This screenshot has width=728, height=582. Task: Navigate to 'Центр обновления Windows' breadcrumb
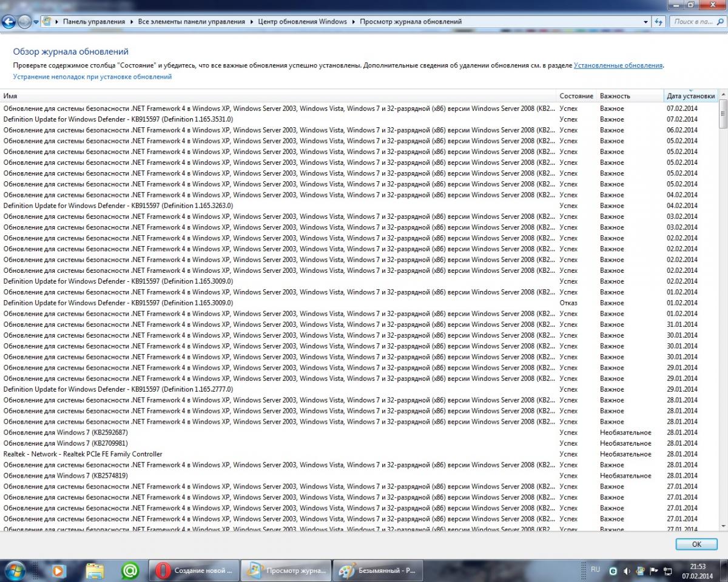point(303,22)
